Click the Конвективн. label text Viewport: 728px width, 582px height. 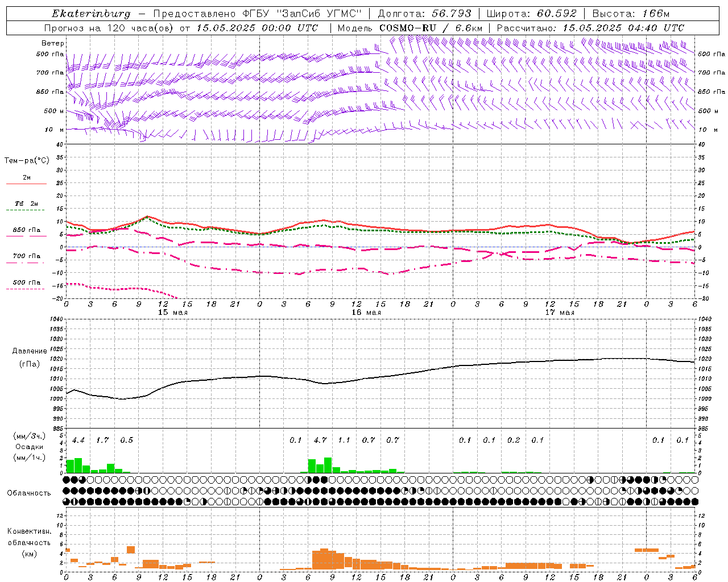(30, 531)
